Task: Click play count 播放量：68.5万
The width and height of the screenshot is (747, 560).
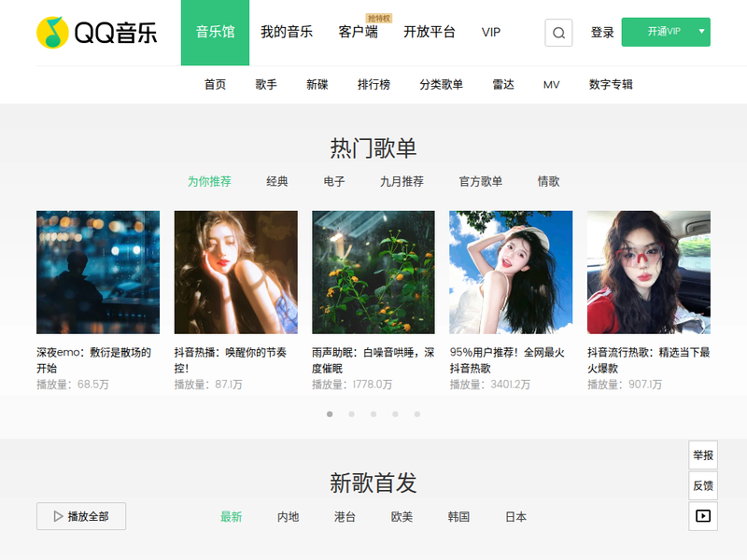Action: pos(73,385)
